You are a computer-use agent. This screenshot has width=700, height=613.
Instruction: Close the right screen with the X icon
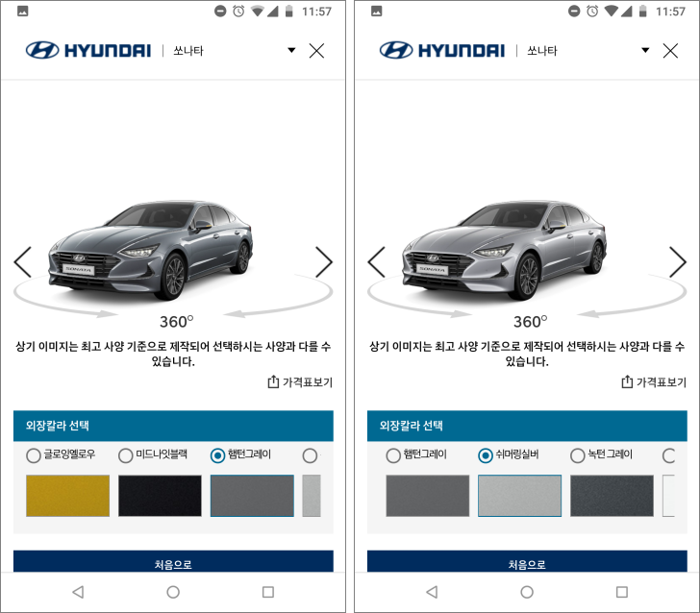(x=670, y=50)
